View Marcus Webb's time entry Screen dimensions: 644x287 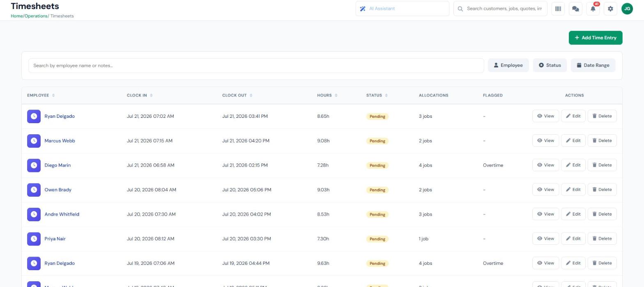[x=545, y=141]
